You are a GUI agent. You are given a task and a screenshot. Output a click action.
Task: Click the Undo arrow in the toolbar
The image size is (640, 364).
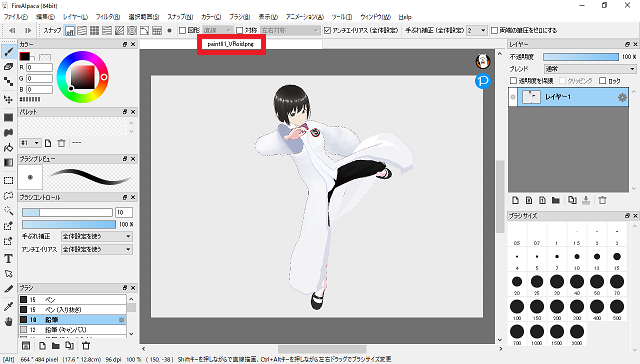coord(12,30)
